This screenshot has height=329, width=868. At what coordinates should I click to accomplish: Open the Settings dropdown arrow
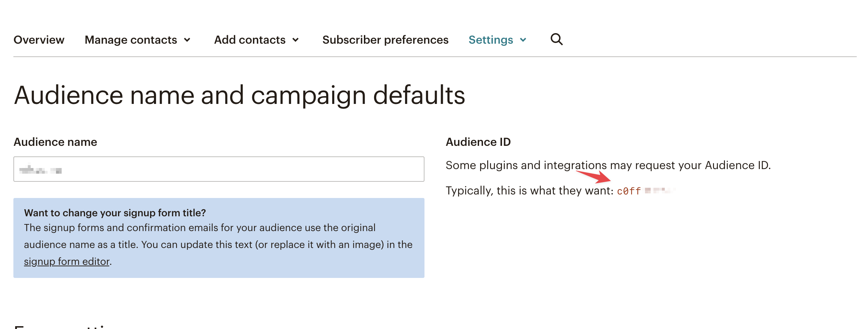point(523,40)
